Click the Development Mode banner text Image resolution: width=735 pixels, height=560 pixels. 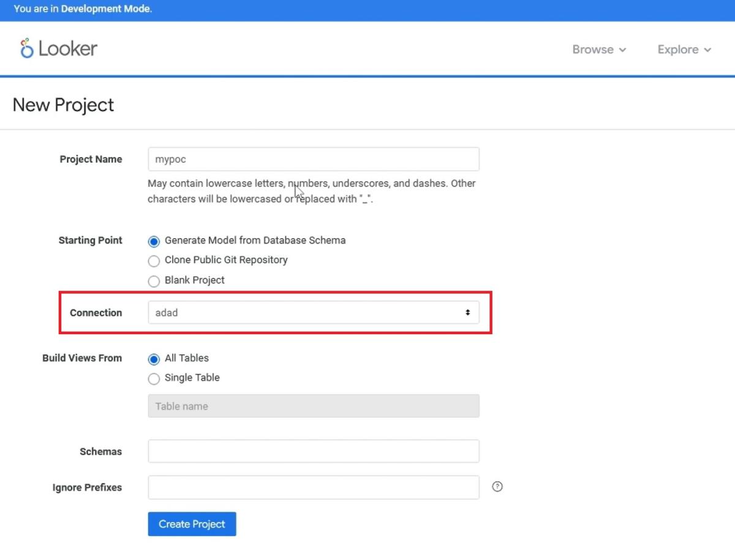point(81,9)
